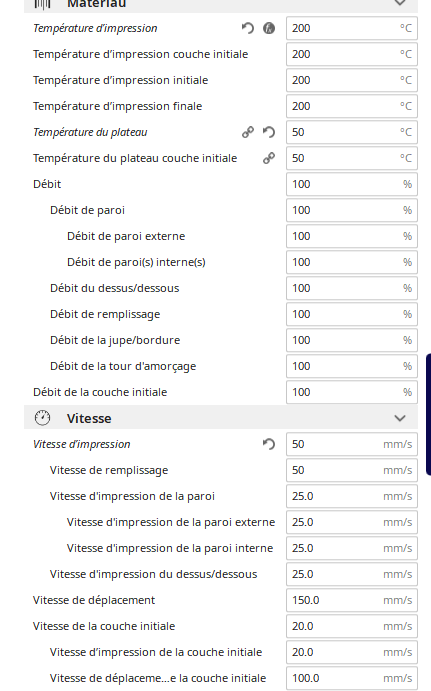Screen dimensions: 431x691
Task: Edit the Vitesse de remplissage value
Action: tap(352, 470)
